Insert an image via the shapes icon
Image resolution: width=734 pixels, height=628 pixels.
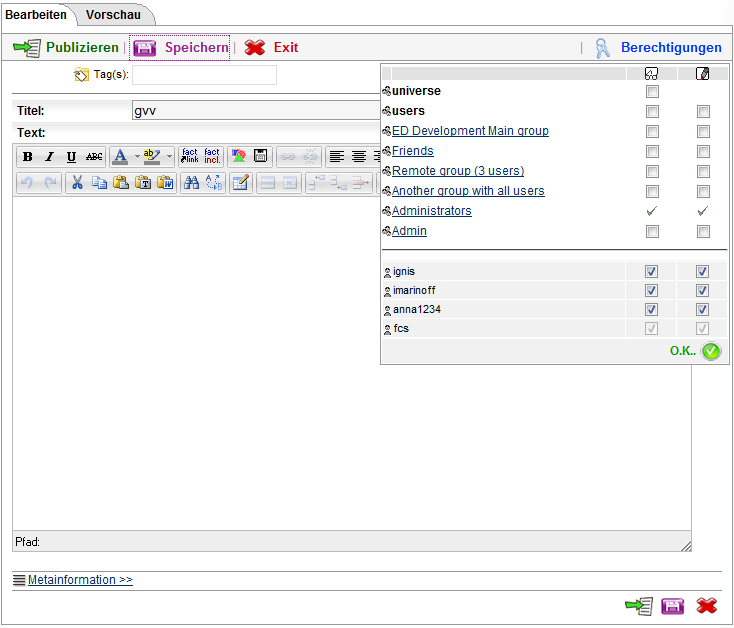coord(239,156)
